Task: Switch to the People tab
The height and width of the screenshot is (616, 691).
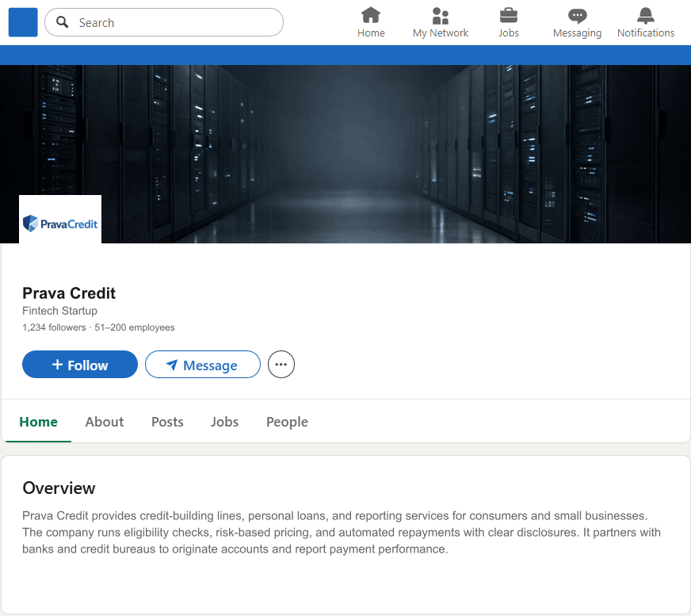Action: tap(287, 422)
